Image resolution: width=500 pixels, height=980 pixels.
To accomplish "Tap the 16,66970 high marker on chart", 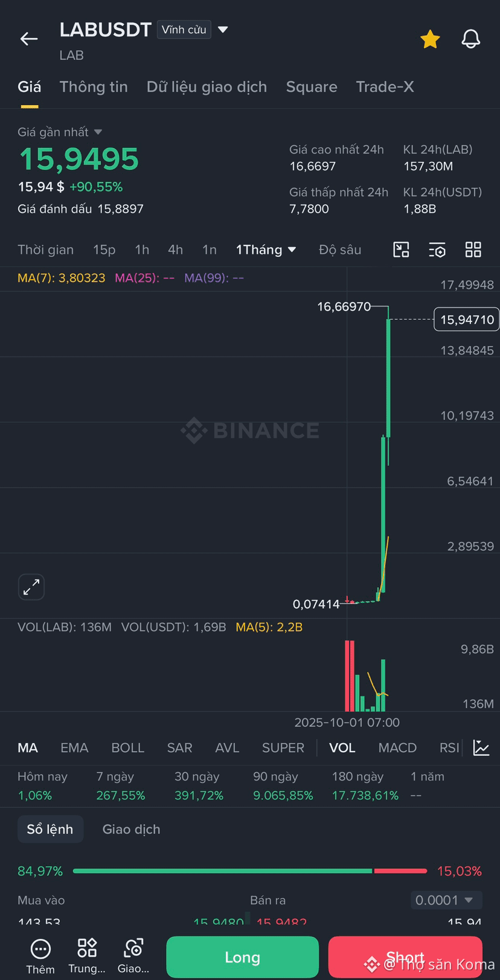I will (344, 306).
